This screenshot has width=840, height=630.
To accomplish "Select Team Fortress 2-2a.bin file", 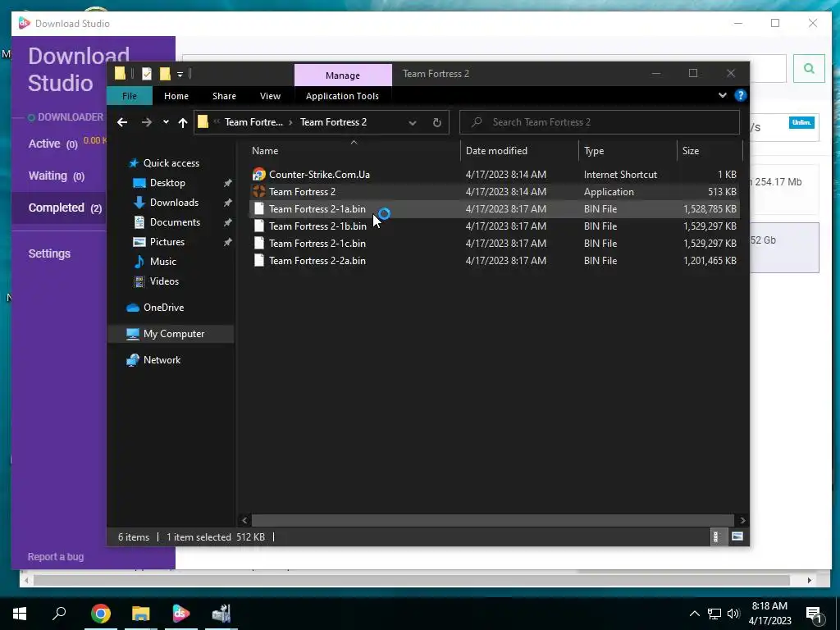I will (495, 260).
